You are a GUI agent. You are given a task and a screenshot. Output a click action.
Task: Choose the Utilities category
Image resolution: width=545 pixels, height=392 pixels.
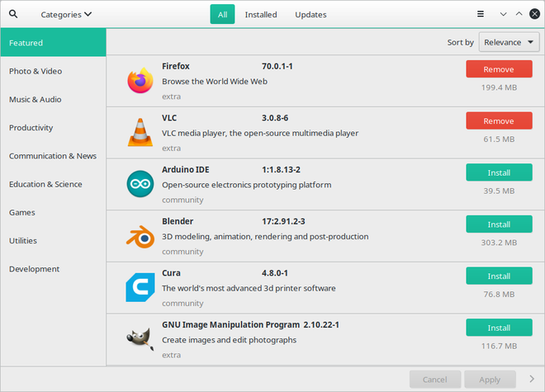tap(53, 240)
